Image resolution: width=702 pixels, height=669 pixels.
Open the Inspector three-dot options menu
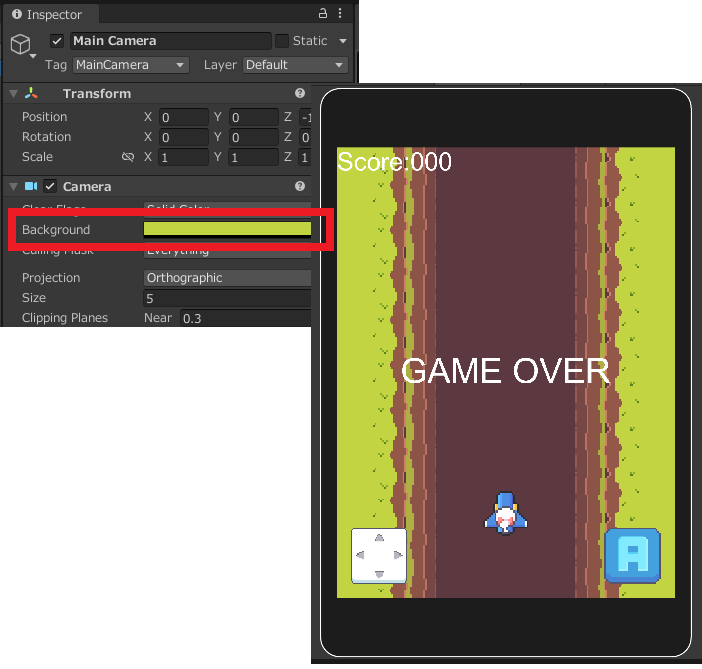point(344,14)
